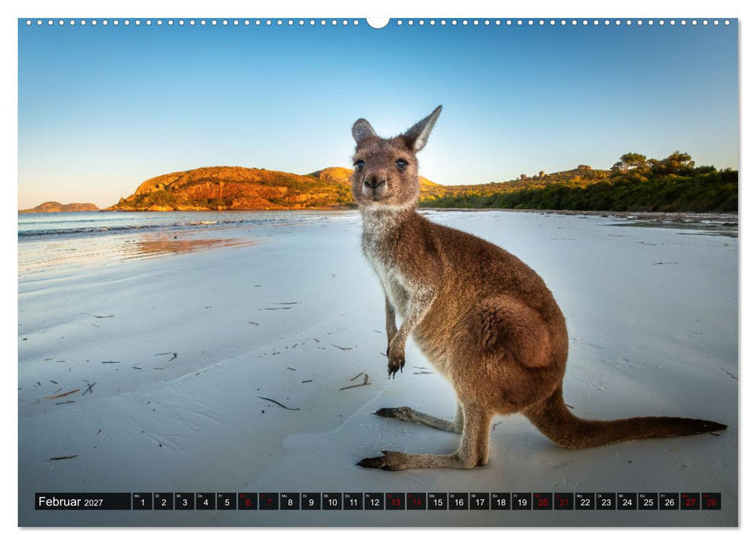The image size is (756, 545).
Task: Select red Saturday day 6
Action: [x=248, y=501]
